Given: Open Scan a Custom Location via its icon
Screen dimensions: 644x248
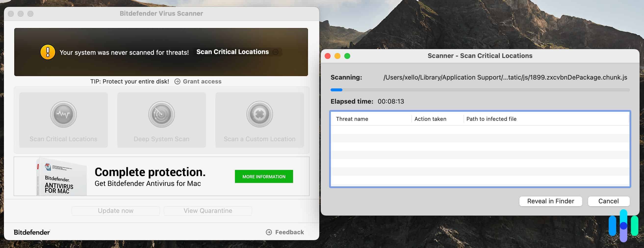Looking at the screenshot, I should click(x=259, y=114).
